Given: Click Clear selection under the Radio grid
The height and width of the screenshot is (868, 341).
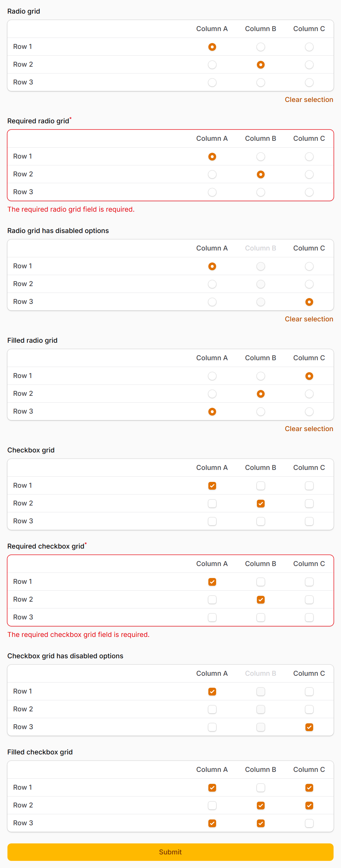Looking at the screenshot, I should click(x=309, y=99).
